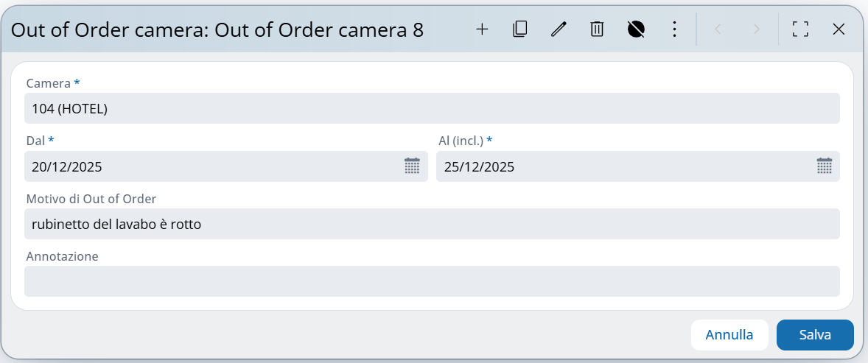This screenshot has width=868, height=363.
Task: Open the three-dot more options menu
Action: 673,29
